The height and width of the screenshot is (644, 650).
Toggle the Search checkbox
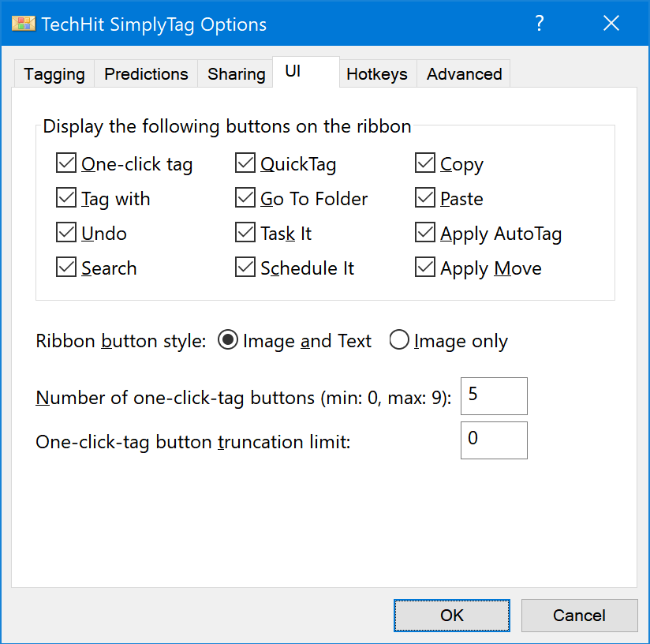pyautogui.click(x=66, y=267)
